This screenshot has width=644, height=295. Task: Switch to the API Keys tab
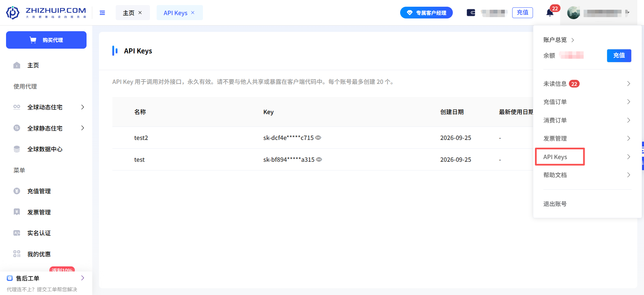pyautogui.click(x=175, y=13)
